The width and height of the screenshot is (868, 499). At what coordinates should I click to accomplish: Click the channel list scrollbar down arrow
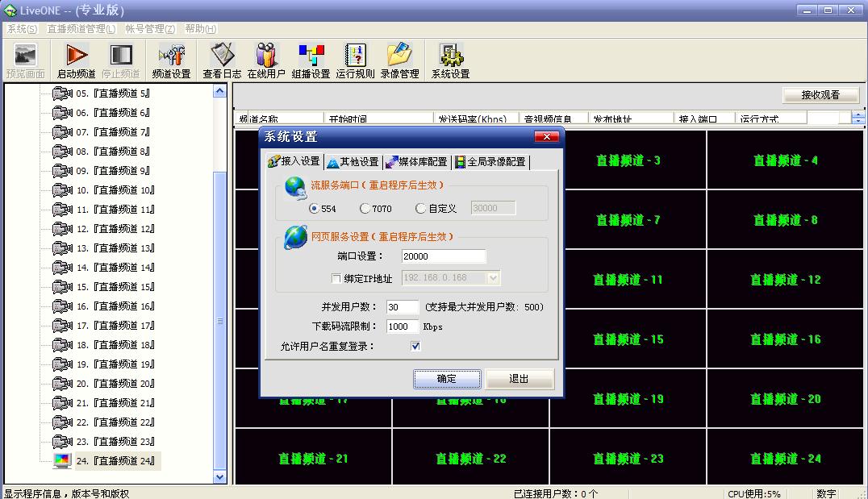(x=219, y=476)
